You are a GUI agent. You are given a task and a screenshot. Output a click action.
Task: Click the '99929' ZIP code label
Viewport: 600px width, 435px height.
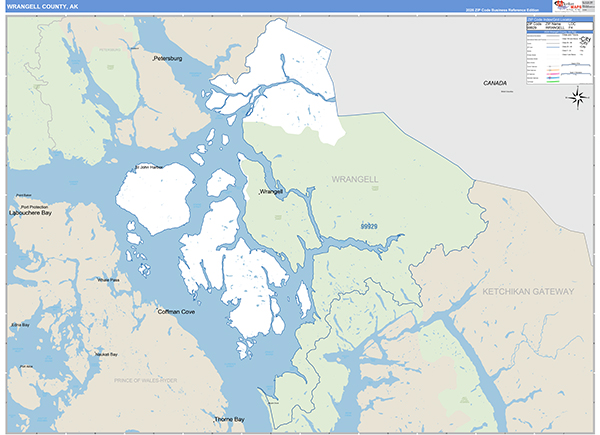pos(369,226)
